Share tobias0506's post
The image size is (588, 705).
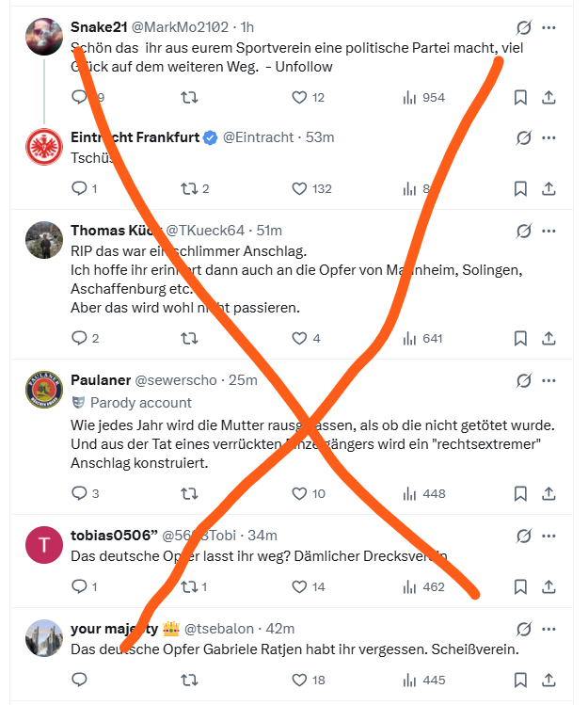coord(548,586)
